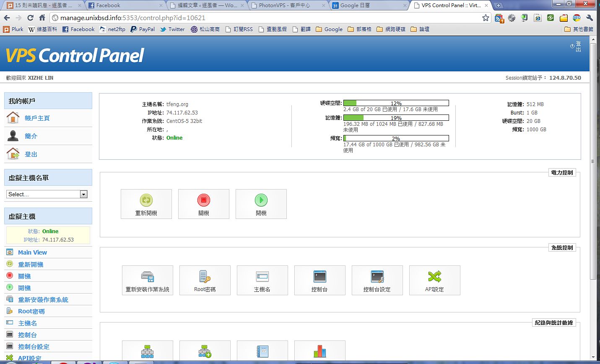Open the 簡介 profile link
Image resolution: width=600 pixels, height=364 pixels.
(x=31, y=136)
